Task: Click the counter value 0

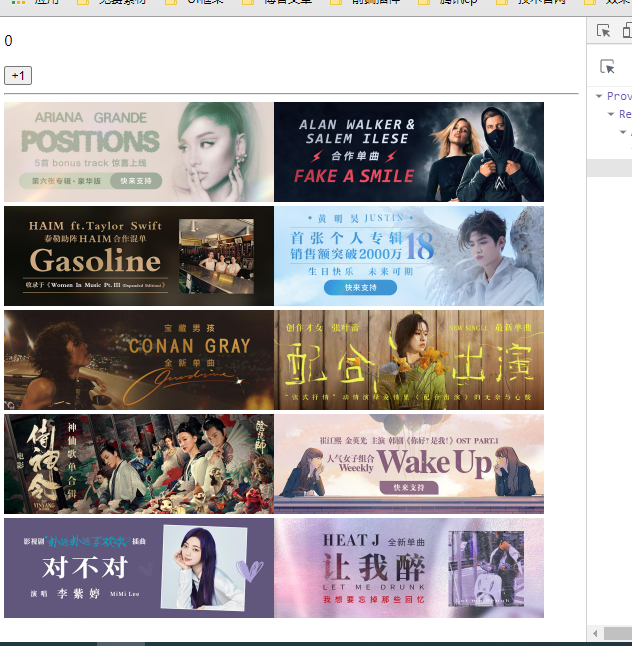Action: [x=9, y=41]
